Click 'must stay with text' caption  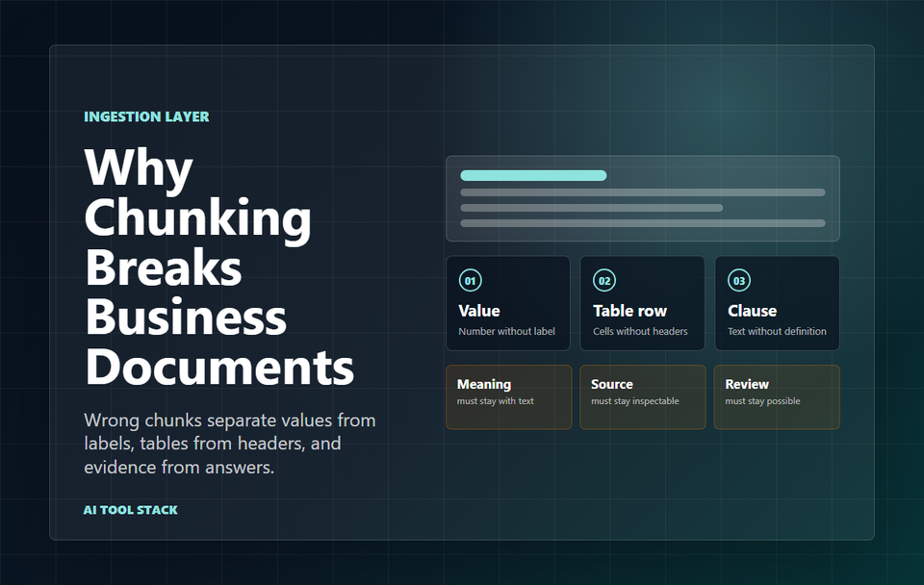[x=496, y=401]
